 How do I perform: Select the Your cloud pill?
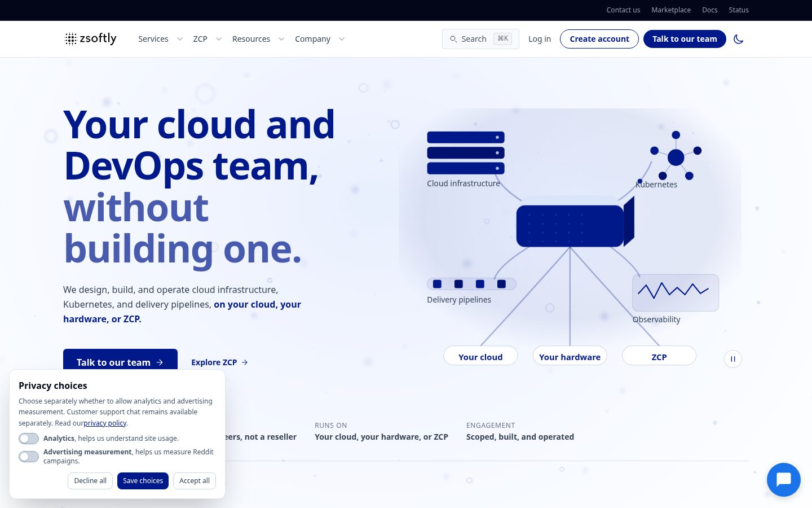click(480, 357)
